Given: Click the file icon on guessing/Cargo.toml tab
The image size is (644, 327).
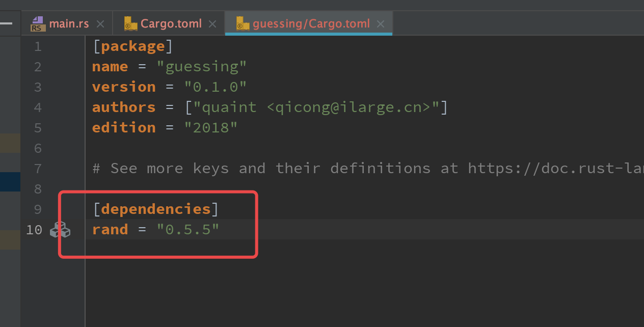Looking at the screenshot, I should pos(243,23).
